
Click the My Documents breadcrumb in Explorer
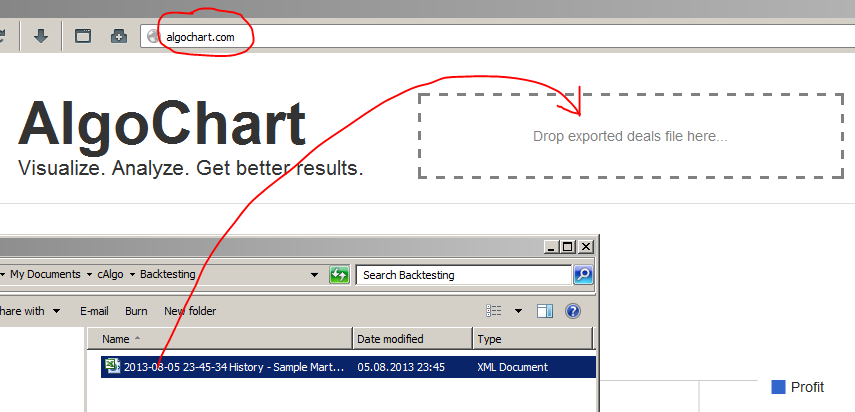coord(45,274)
